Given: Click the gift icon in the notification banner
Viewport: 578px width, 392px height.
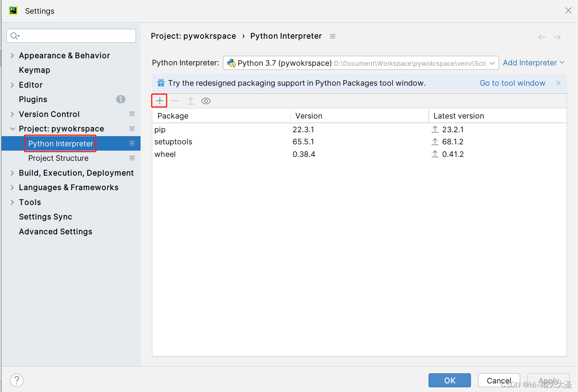Looking at the screenshot, I should [x=161, y=83].
